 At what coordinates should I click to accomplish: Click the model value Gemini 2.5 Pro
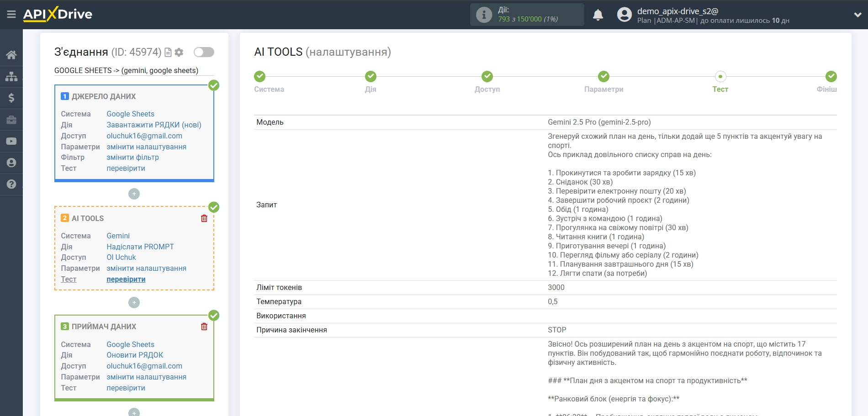(x=599, y=122)
